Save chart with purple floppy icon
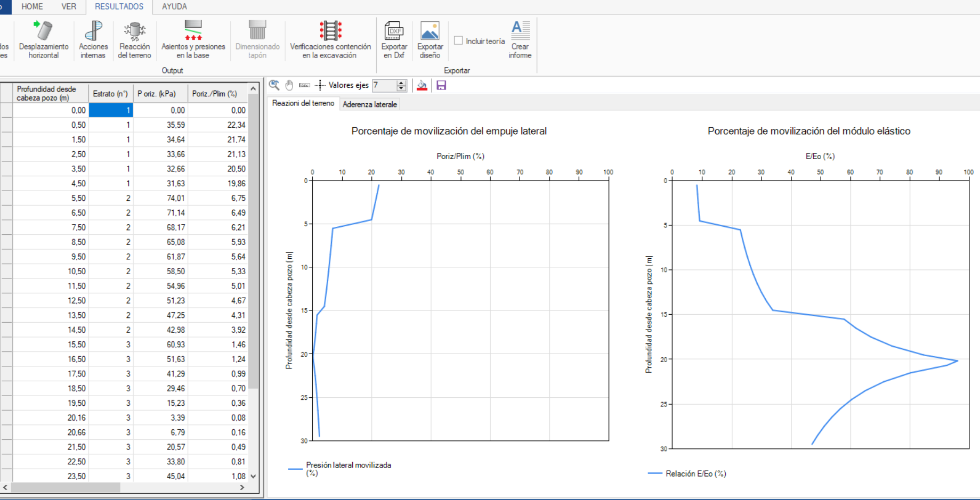 pos(441,85)
